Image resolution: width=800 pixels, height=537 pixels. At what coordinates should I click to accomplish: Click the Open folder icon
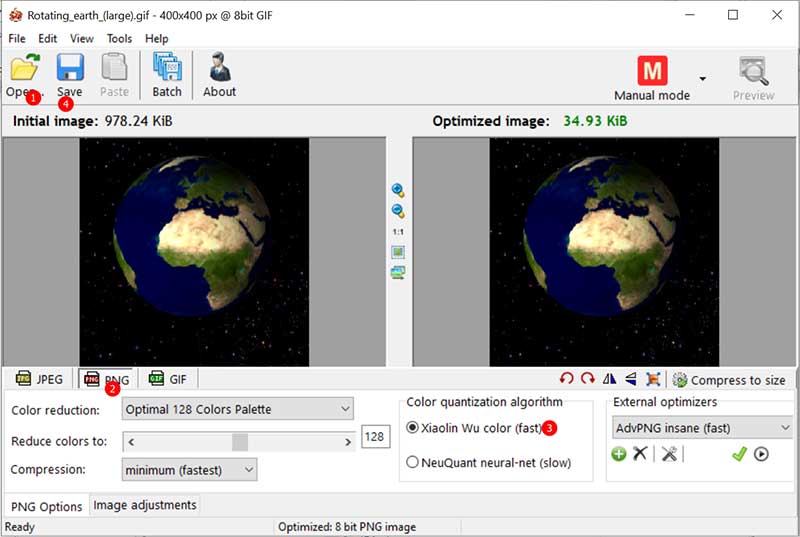pos(25,67)
